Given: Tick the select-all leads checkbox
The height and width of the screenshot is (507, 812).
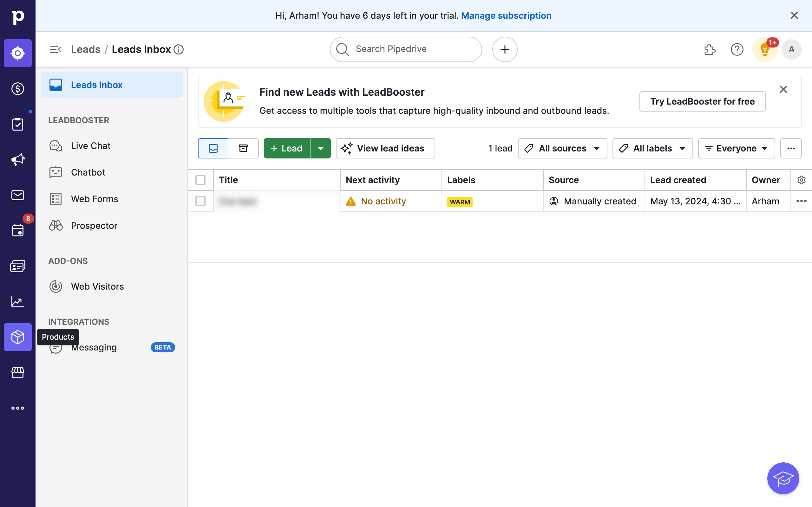Looking at the screenshot, I should 200,180.
